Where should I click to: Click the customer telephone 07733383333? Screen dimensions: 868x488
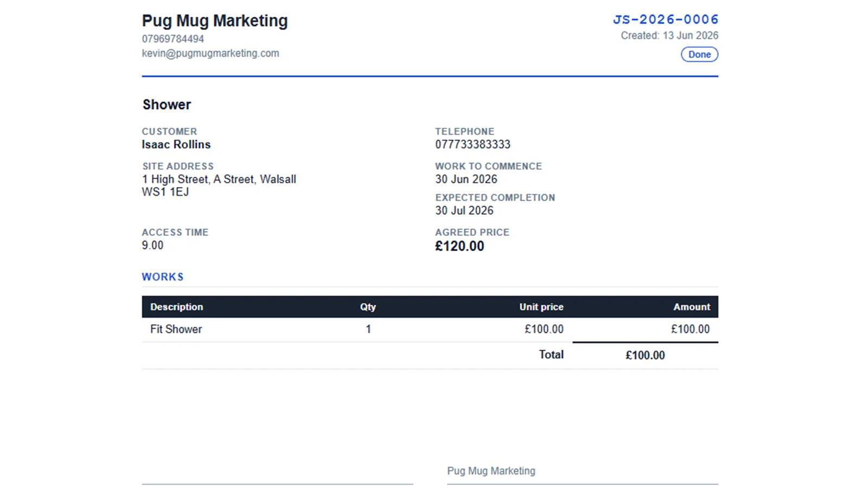473,144
